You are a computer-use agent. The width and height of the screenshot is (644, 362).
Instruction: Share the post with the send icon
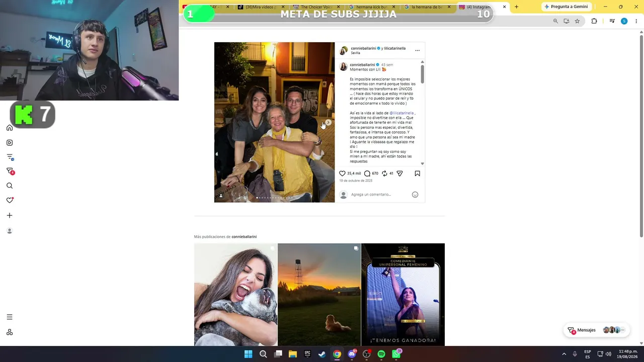coord(399,173)
